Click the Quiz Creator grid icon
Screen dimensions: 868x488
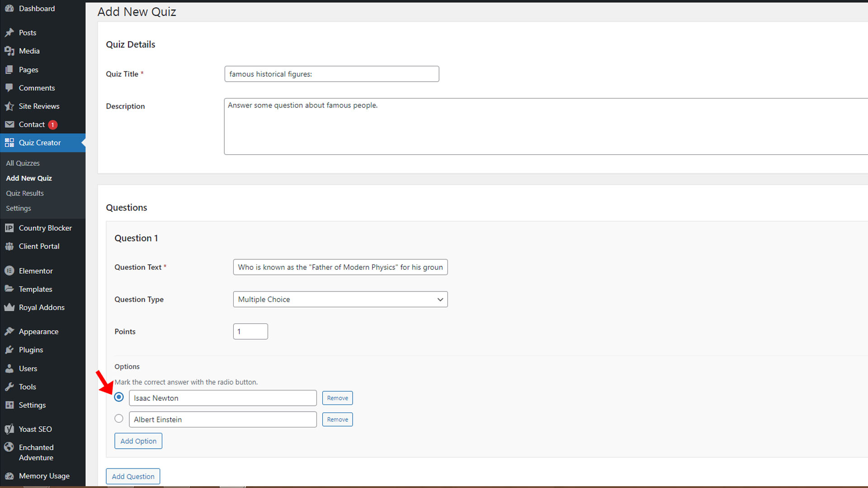(9, 142)
